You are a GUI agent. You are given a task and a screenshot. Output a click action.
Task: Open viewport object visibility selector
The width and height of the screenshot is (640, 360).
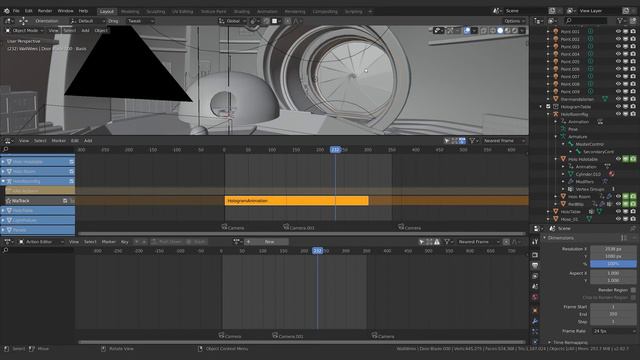click(438, 31)
